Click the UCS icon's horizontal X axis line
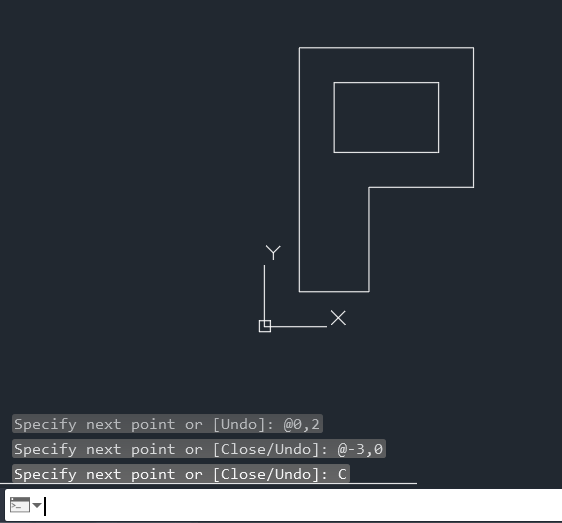Viewport: 562px width, 523px height. click(x=299, y=326)
